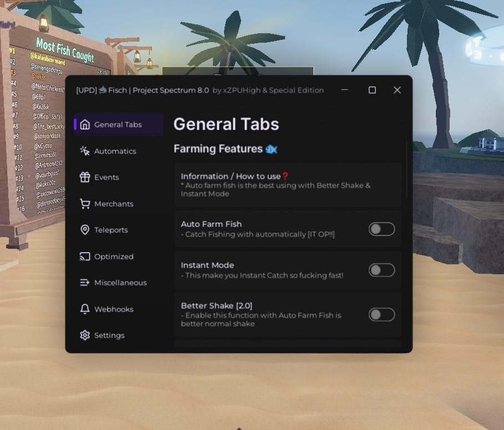Click the map pin Teleports icon
This screenshot has height=430, width=504.
[85, 230]
